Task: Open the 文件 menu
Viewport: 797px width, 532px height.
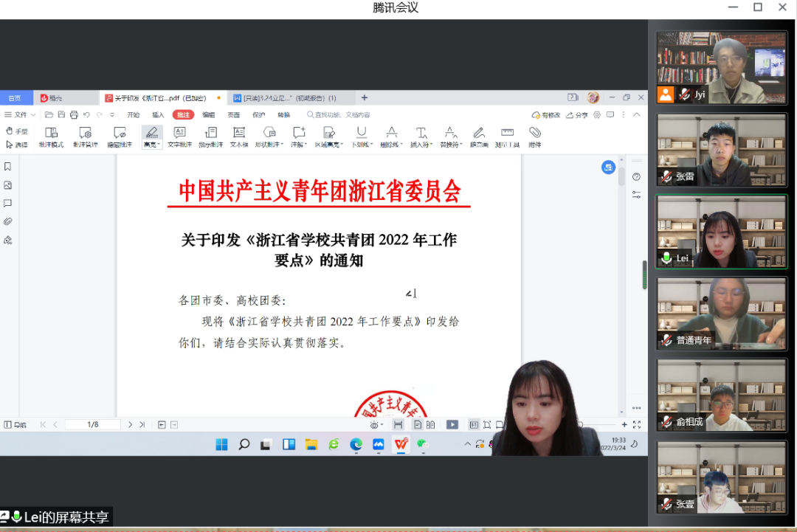Action: point(20,115)
